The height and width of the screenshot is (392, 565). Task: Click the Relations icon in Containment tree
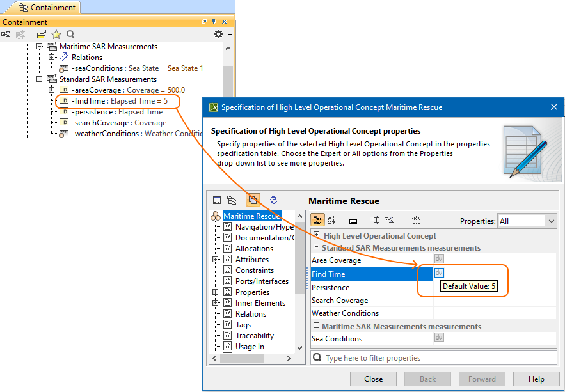pyautogui.click(x=64, y=58)
